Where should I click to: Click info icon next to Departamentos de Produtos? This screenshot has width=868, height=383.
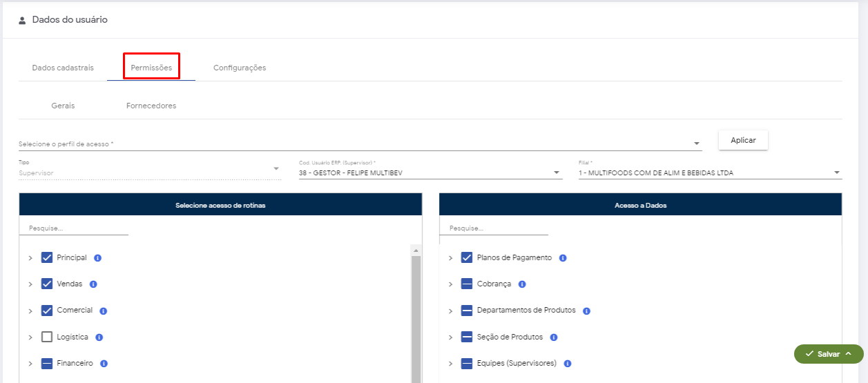tap(586, 311)
